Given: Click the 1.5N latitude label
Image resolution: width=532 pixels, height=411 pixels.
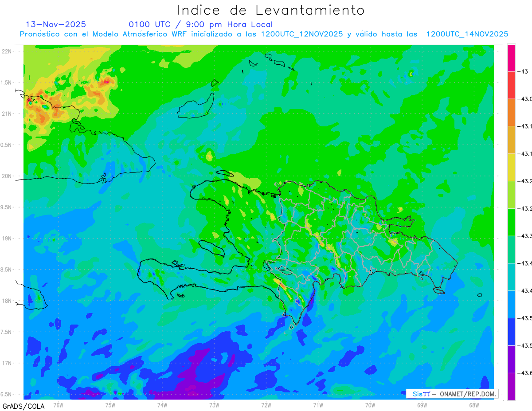Looking at the screenshot, I should pyautogui.click(x=7, y=82).
